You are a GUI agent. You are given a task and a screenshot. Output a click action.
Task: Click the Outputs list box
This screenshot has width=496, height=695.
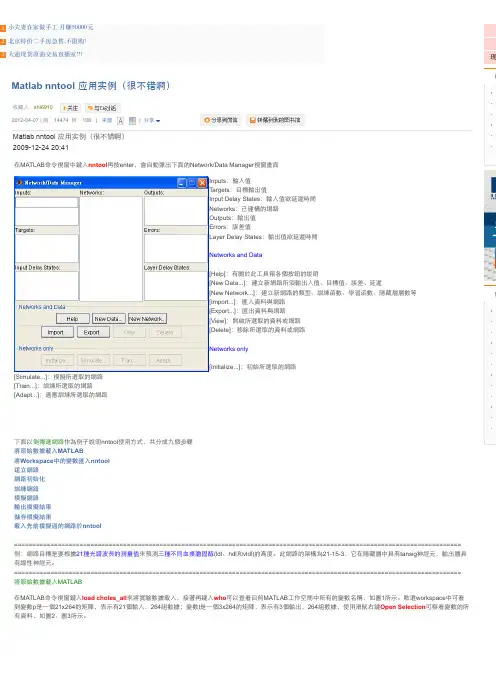click(176, 211)
